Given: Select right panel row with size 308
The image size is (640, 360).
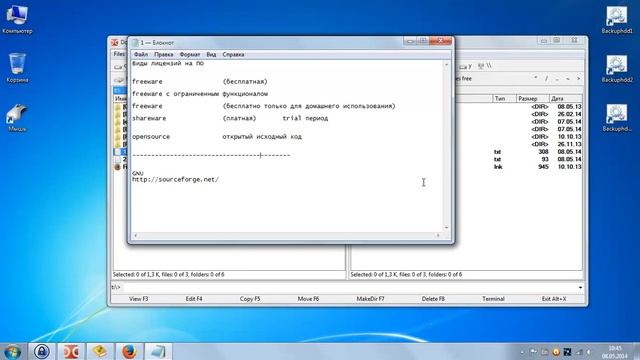Looking at the screenshot, I should [467, 152].
